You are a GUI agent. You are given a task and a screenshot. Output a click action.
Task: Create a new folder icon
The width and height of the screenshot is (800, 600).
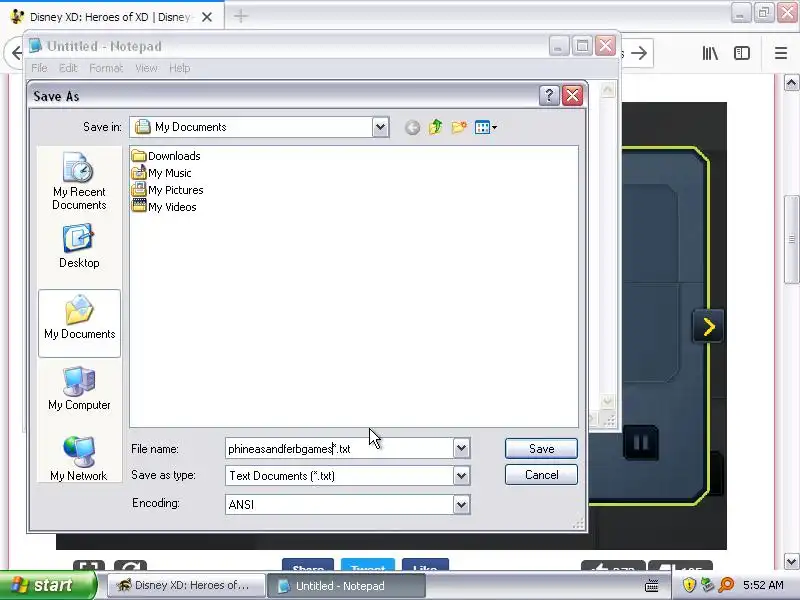[x=459, y=127]
